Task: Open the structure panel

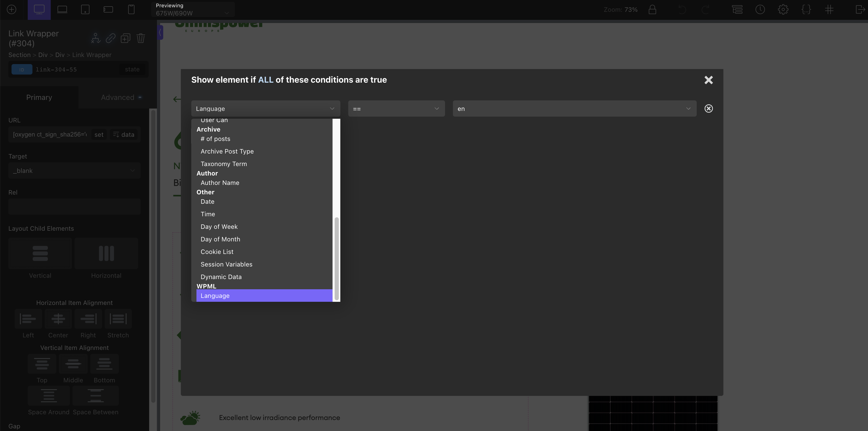Action: (x=737, y=9)
